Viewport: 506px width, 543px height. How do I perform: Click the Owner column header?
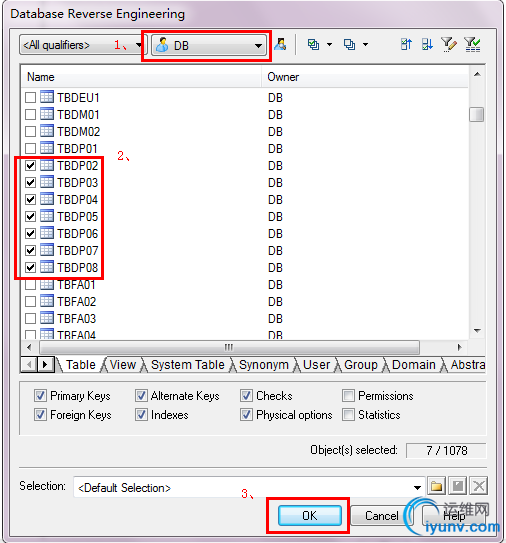click(365, 77)
